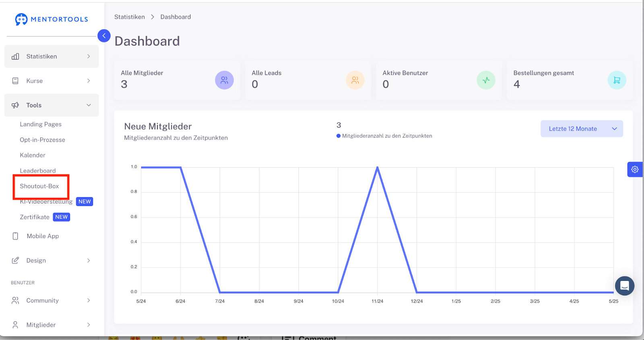Open settings gear on right edge
The image size is (644, 340).
635,169
